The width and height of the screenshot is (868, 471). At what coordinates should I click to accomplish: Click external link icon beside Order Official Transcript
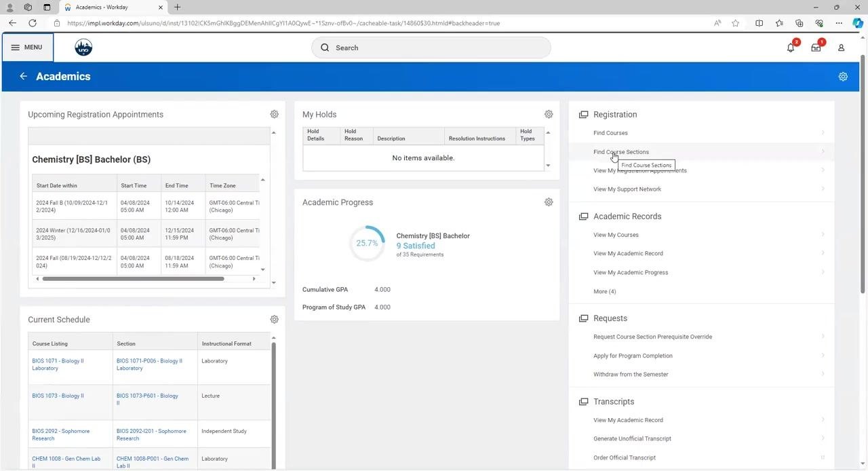point(823,457)
